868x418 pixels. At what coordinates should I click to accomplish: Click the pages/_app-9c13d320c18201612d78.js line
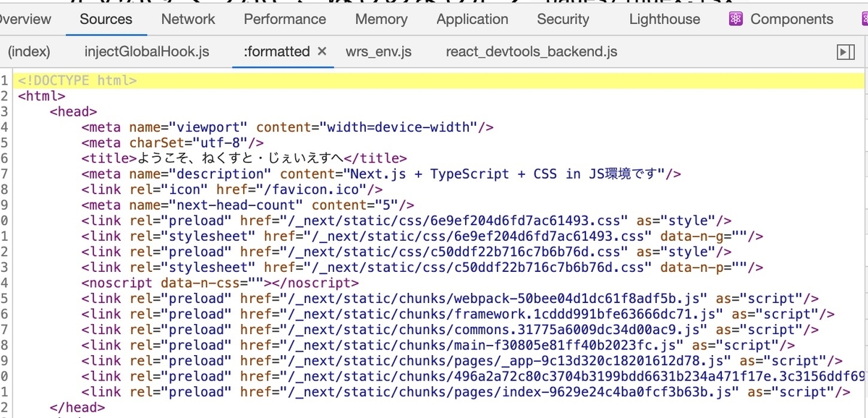pos(462,361)
